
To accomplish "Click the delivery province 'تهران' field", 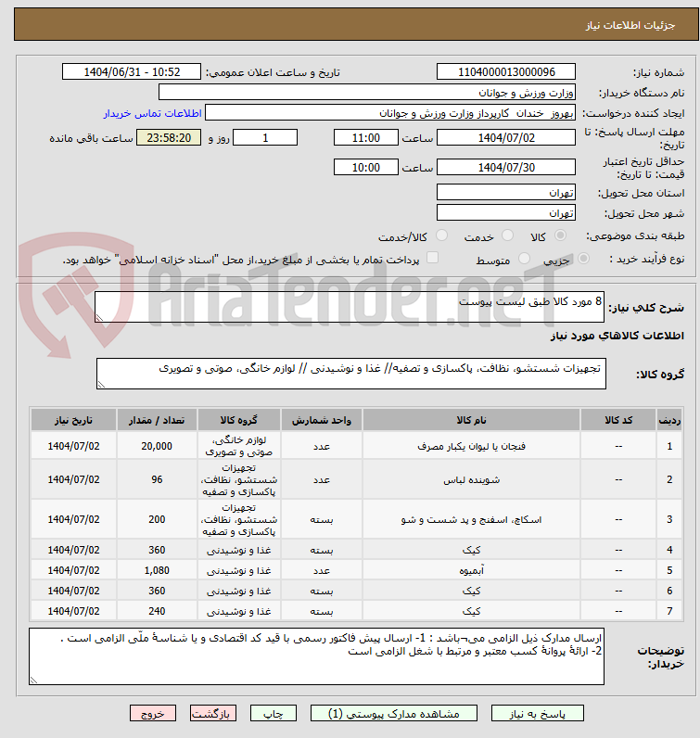I will tap(506, 192).
